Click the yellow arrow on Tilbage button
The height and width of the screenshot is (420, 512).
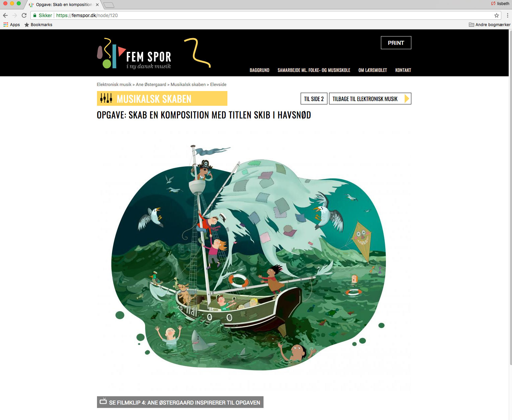pyautogui.click(x=407, y=99)
